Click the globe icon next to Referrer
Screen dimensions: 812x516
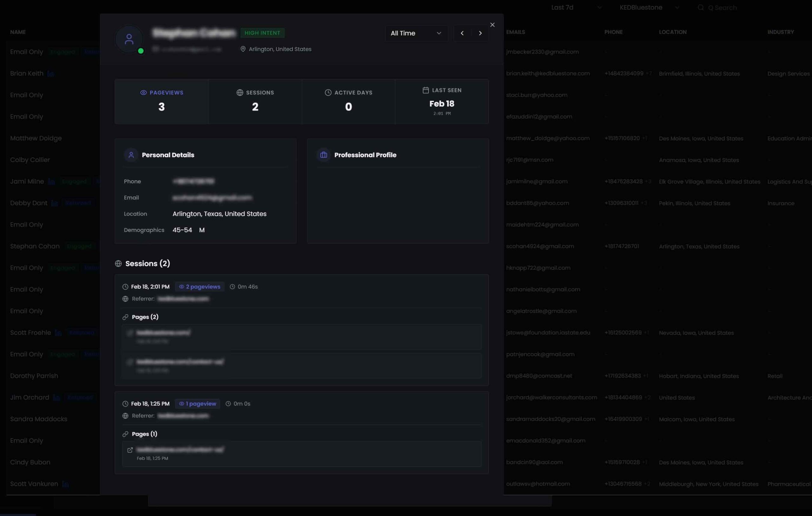click(125, 299)
